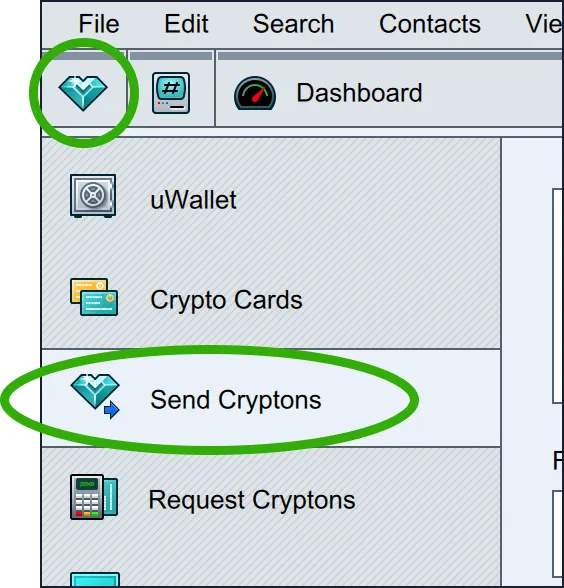Open the partially visible View menu
The width and height of the screenshot is (564, 588).
544,24
